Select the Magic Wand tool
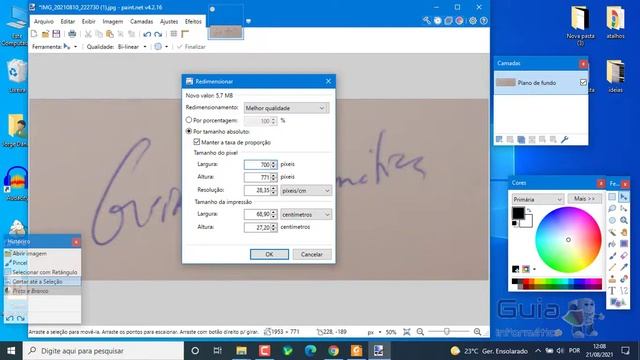Viewport: 640px width, 360px height. click(612, 232)
